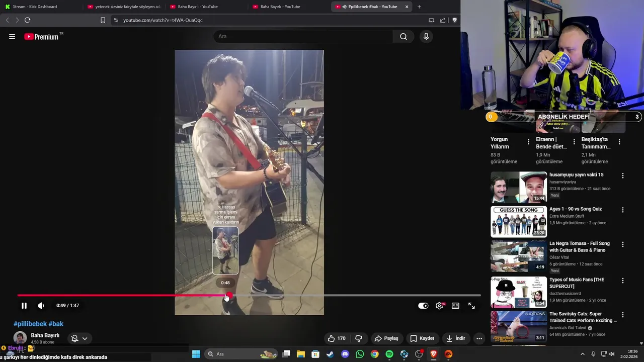
Task: Click the #bak hashtag link
Action: tap(56, 324)
